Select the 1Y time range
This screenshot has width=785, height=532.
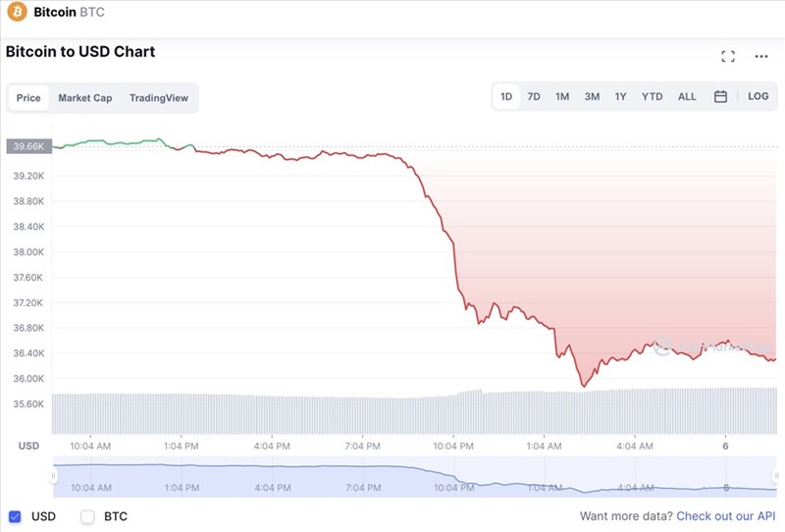[x=620, y=96]
